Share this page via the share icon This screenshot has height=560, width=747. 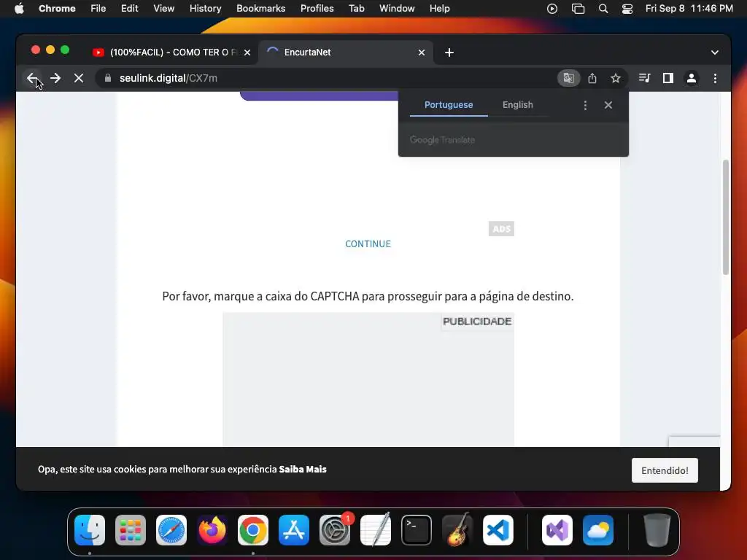pyautogui.click(x=592, y=78)
